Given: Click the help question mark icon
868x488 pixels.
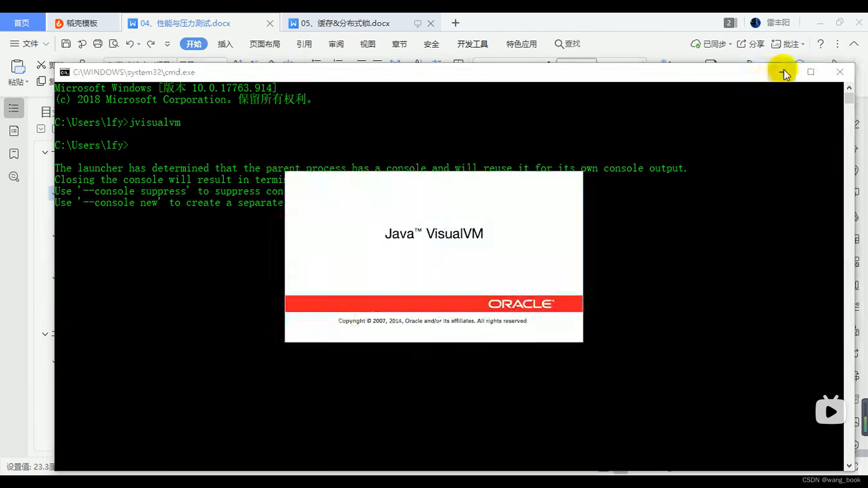Looking at the screenshot, I should click(821, 44).
